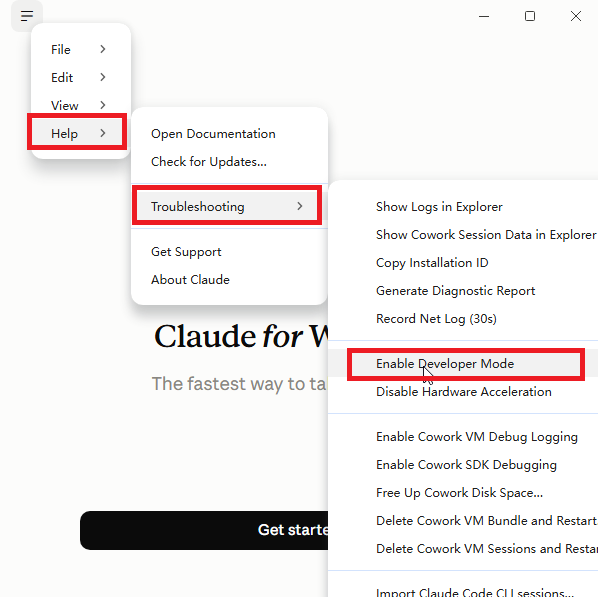Choose Disable Hardware Acceleration
The width and height of the screenshot is (598, 597).
pyautogui.click(x=464, y=392)
